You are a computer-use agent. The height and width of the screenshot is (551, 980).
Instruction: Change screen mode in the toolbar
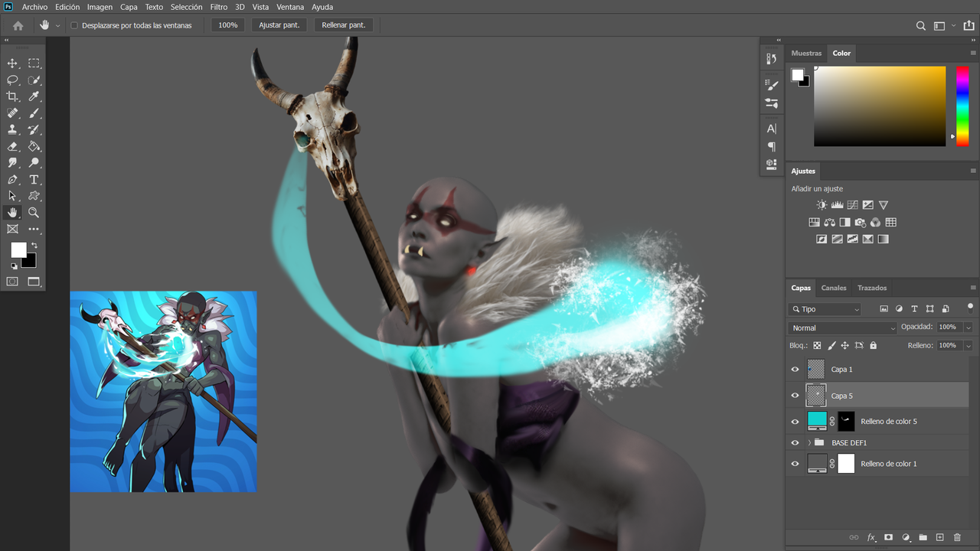coord(34,282)
